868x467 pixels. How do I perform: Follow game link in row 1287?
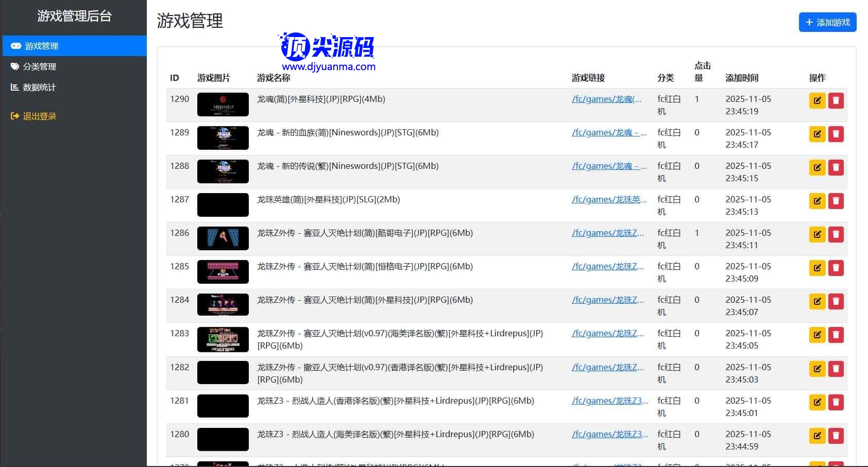point(609,199)
